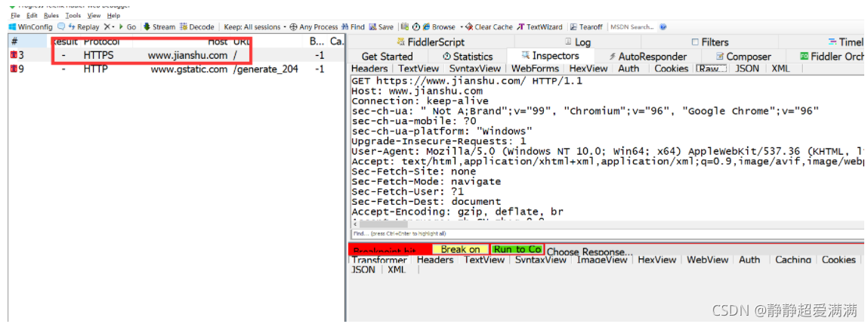Toggle the Decode option
The width and height of the screenshot is (868, 324).
[x=196, y=26]
